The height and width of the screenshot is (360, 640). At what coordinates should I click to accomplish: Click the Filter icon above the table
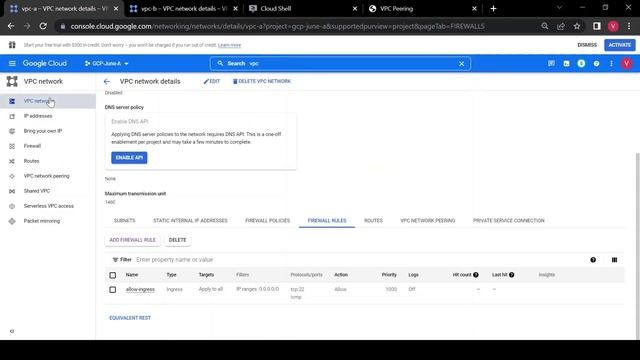point(115,260)
